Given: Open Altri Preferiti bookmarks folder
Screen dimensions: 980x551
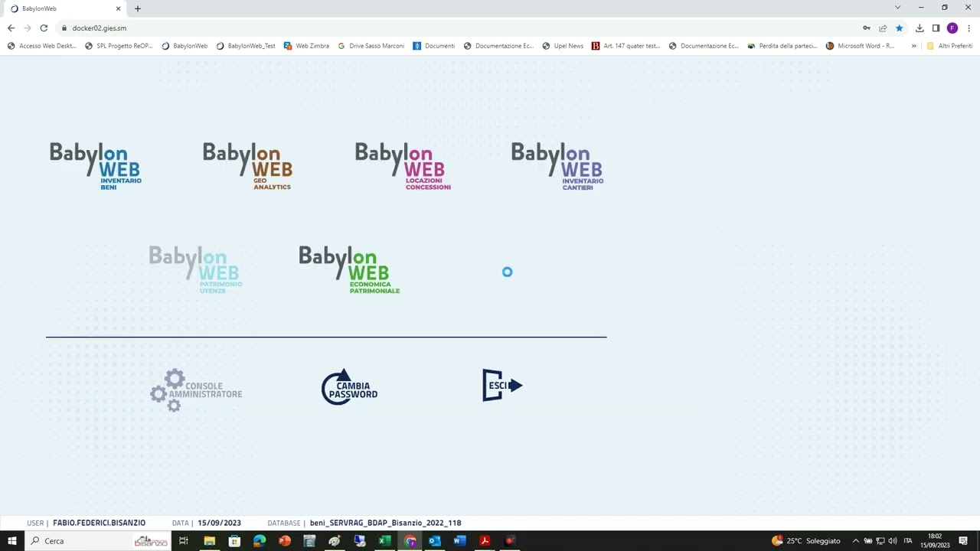Looking at the screenshot, I should pyautogui.click(x=949, y=46).
